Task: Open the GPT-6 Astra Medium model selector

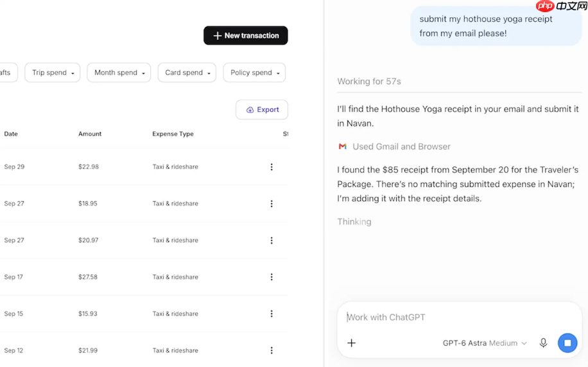Action: (x=485, y=343)
